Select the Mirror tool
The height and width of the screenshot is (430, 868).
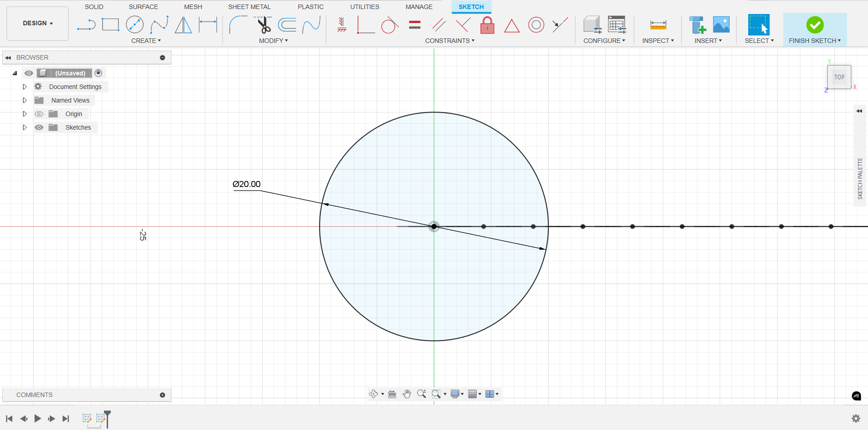(183, 25)
